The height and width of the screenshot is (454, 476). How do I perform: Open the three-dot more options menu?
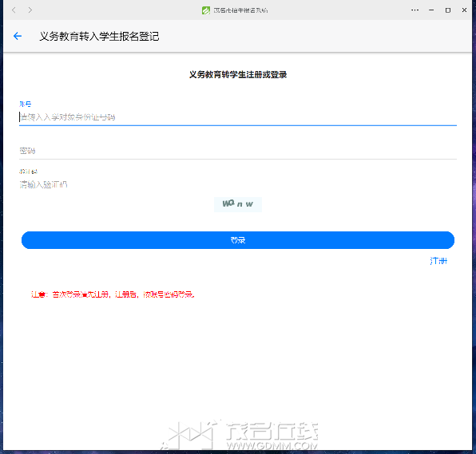point(415,10)
